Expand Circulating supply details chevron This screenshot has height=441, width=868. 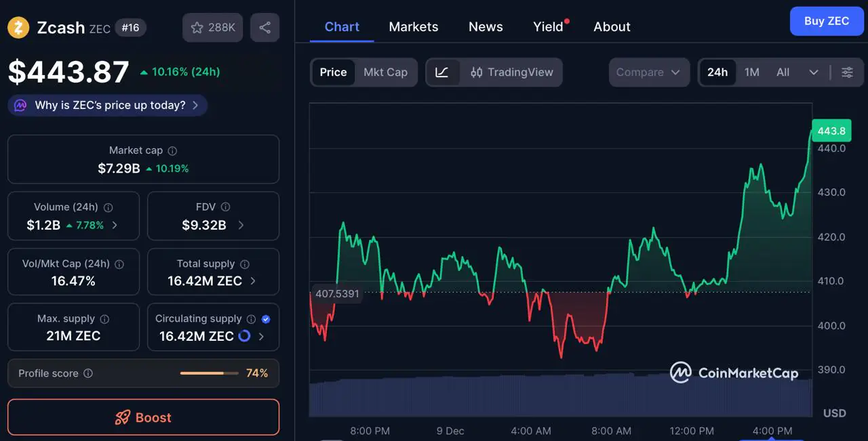click(x=262, y=337)
